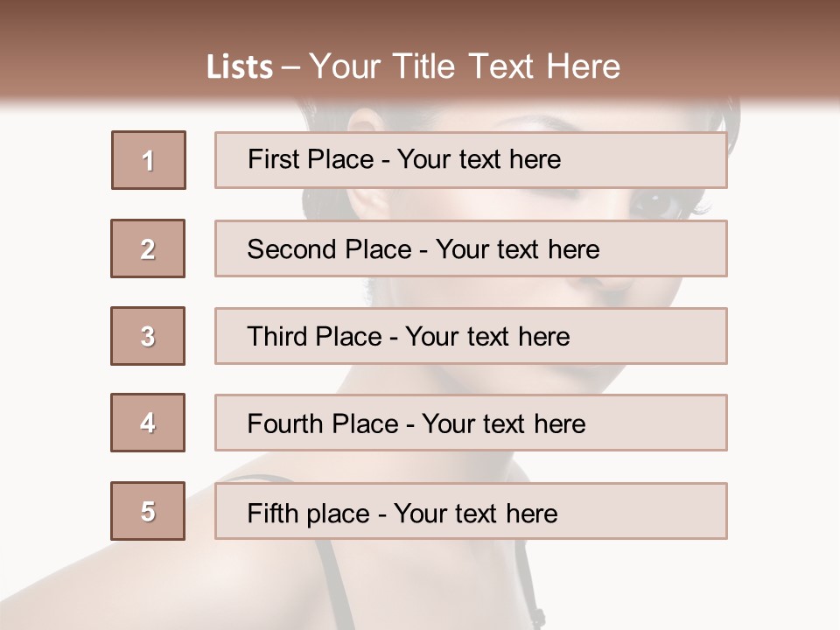Click the number 2 box
This screenshot has height=630, width=840.
point(148,248)
